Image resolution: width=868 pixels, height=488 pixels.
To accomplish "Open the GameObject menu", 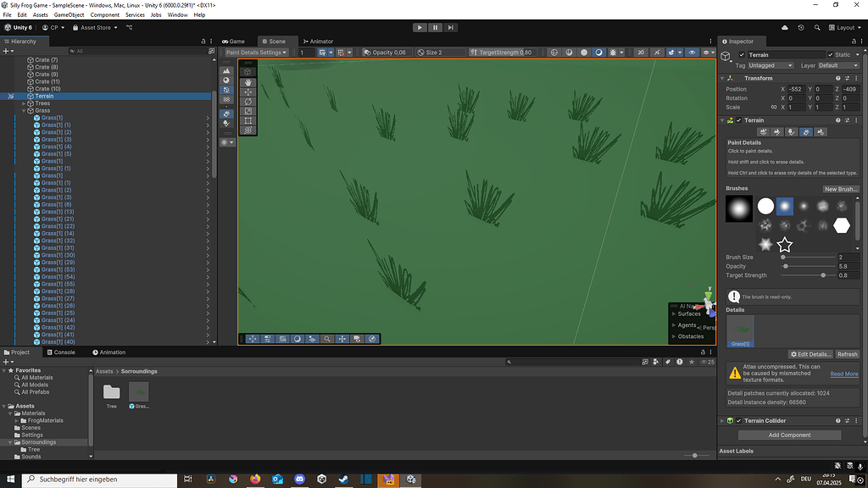I will coord(68,14).
